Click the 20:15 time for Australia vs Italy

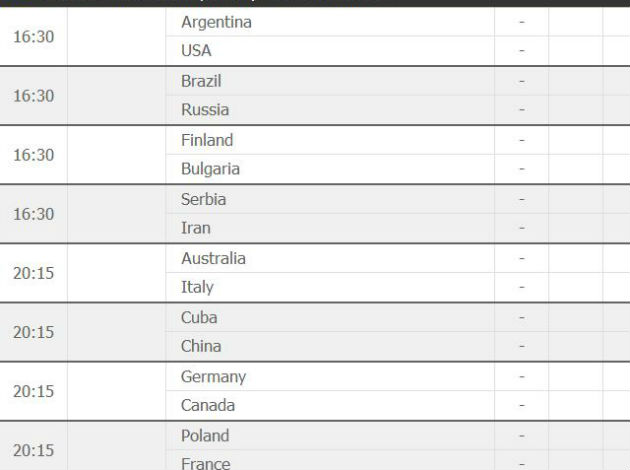click(x=33, y=273)
